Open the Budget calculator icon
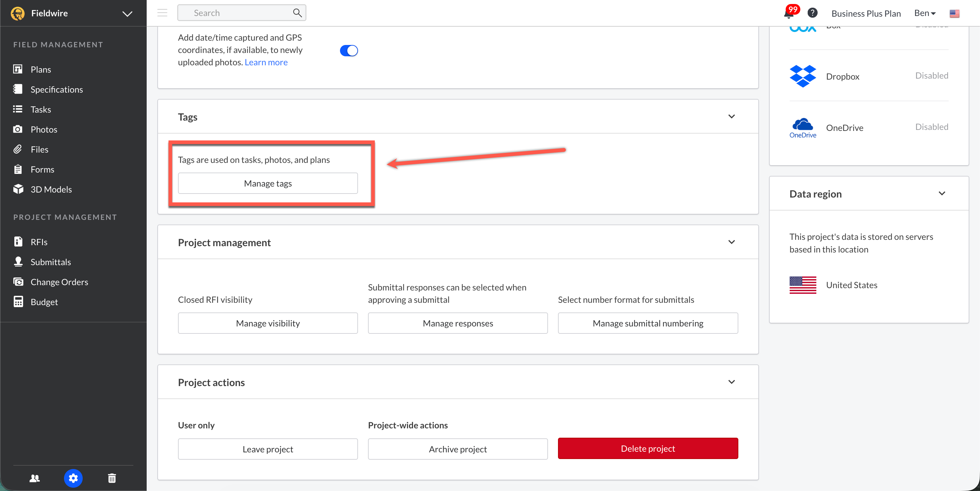 click(18, 302)
